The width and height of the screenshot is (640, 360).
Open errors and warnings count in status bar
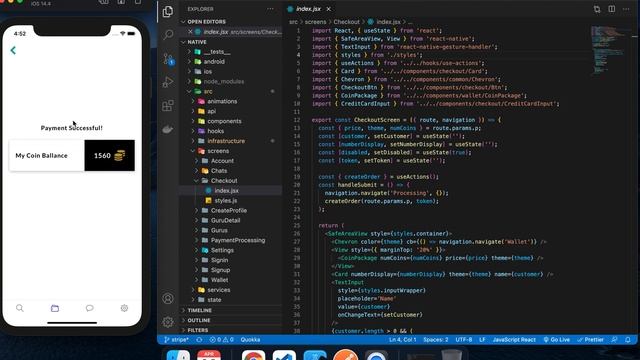(221, 340)
